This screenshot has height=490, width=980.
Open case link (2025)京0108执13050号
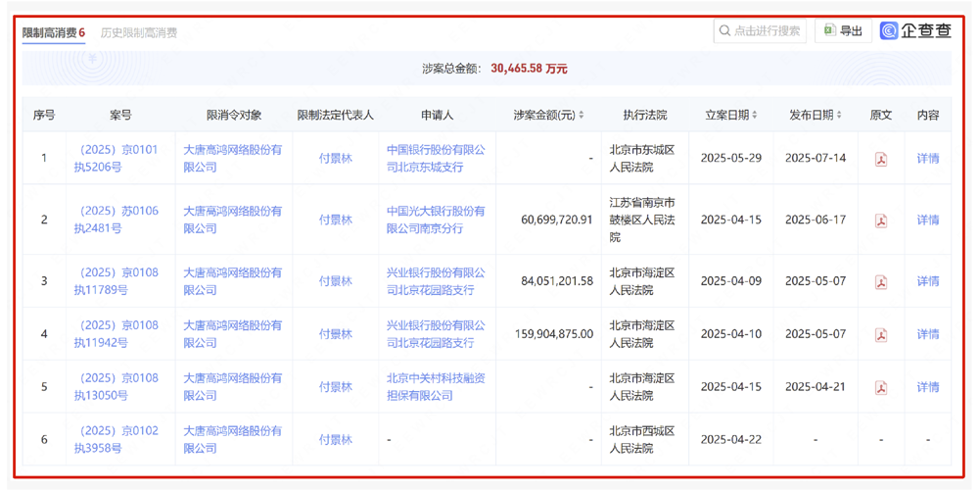117,387
